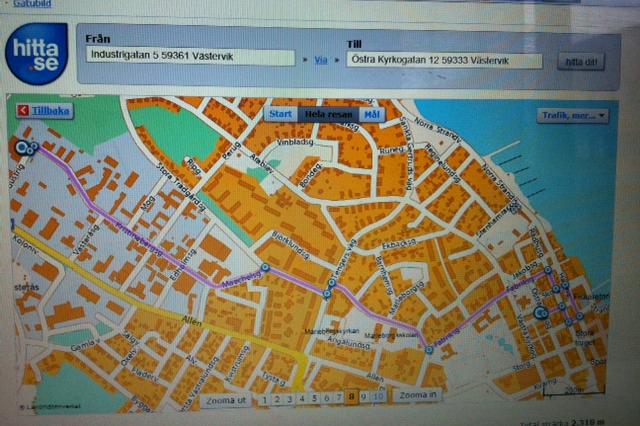Click the arrow after the Via link
Screen dimensions: 640x426
pyautogui.click(x=338, y=60)
